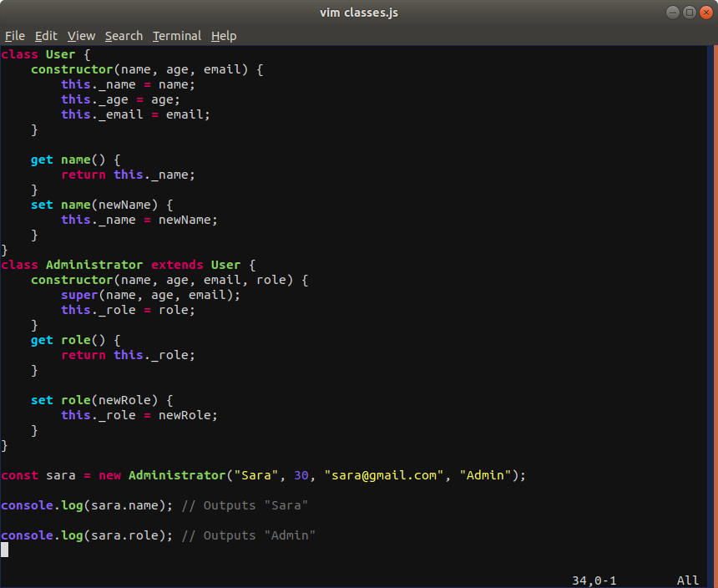
Task: Click the title bar reading vim classes.js
Action: click(359, 12)
